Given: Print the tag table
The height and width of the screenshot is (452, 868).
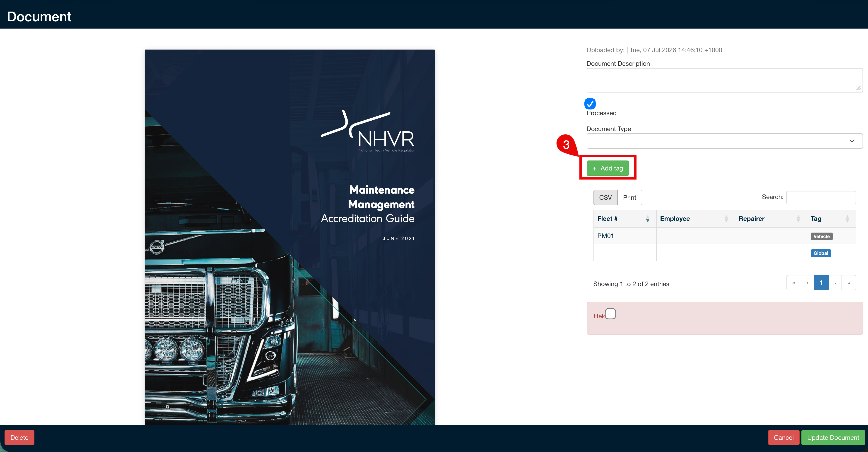Looking at the screenshot, I should point(629,197).
